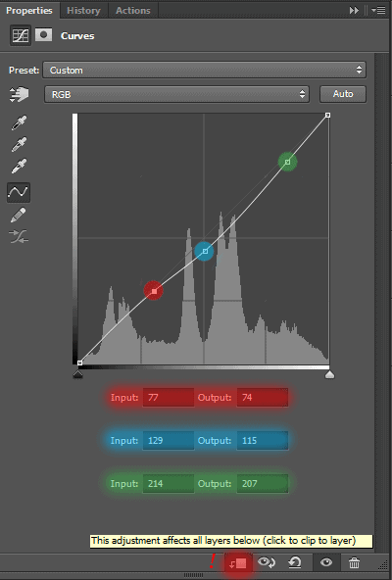Toggle layer visibility eye icon
392x580 pixels.
[326, 562]
